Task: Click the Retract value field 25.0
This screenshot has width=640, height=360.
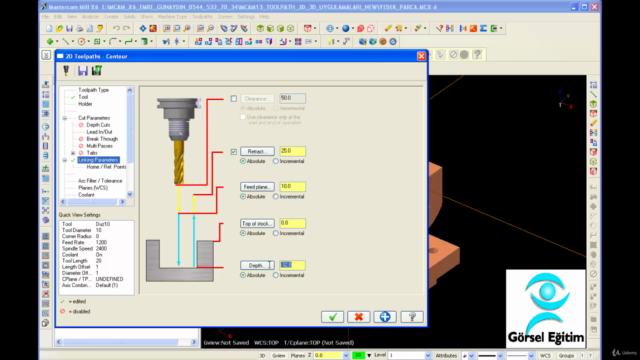Action: (292, 151)
